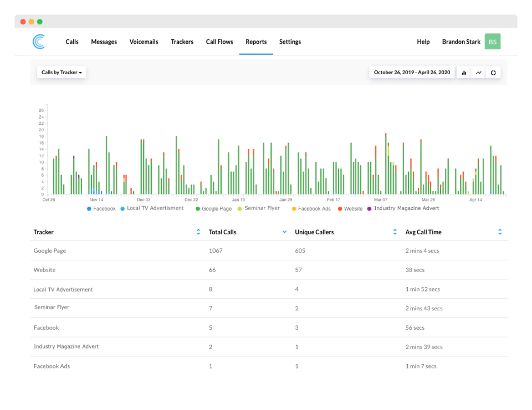Toggle the Google Page legend series
This screenshot has height=410, width=532.
pyautogui.click(x=214, y=208)
